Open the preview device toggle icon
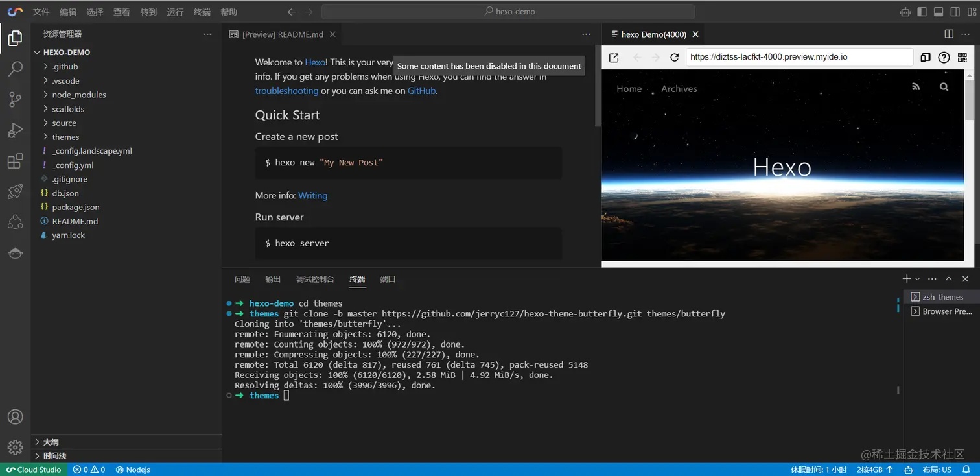This screenshot has height=476, width=980. coord(926,57)
